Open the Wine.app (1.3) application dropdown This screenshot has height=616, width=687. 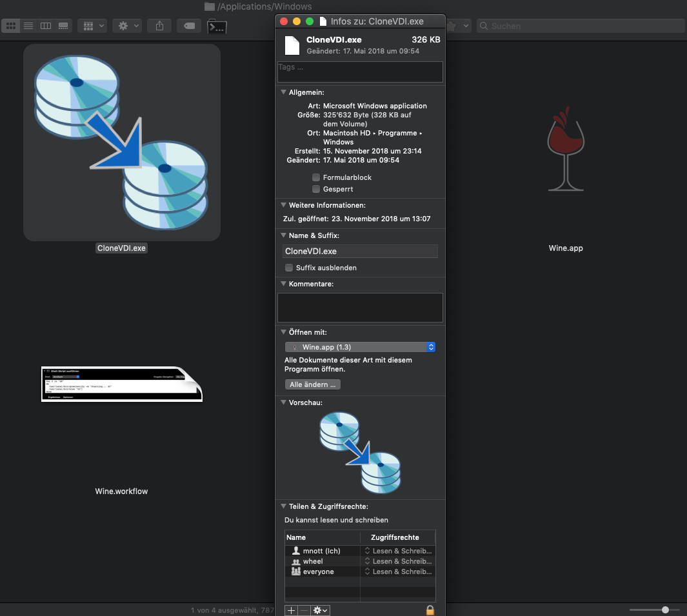pyautogui.click(x=360, y=347)
